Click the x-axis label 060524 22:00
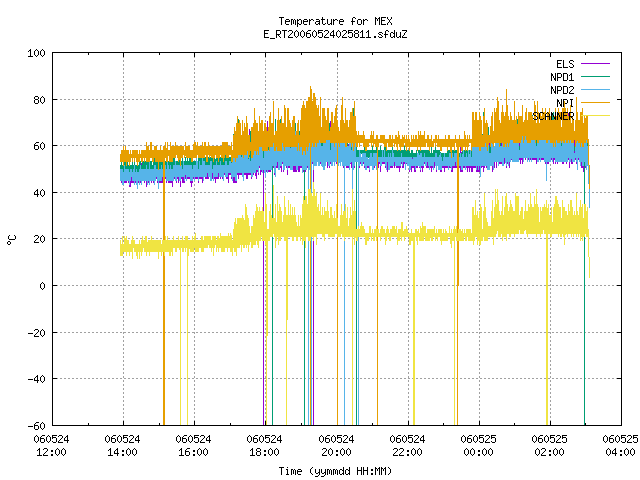The width and height of the screenshot is (640, 480). pos(407,446)
